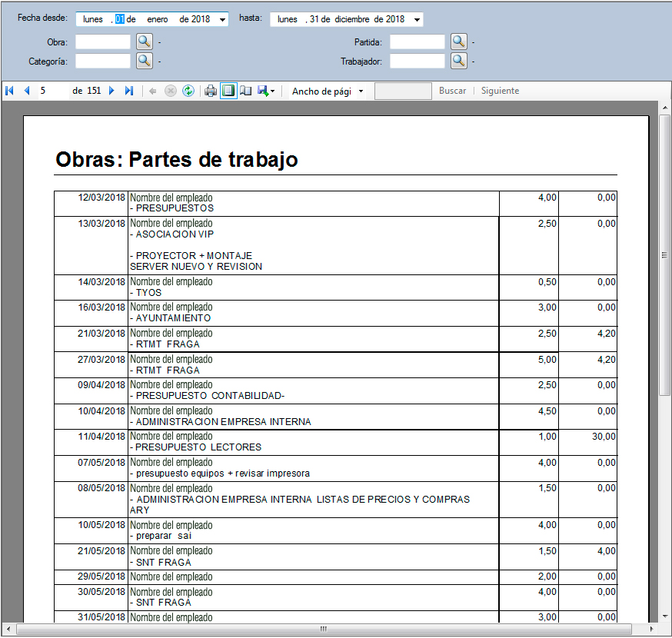The width and height of the screenshot is (672, 638).
Task: Click the TYOS description text
Action: point(148,293)
